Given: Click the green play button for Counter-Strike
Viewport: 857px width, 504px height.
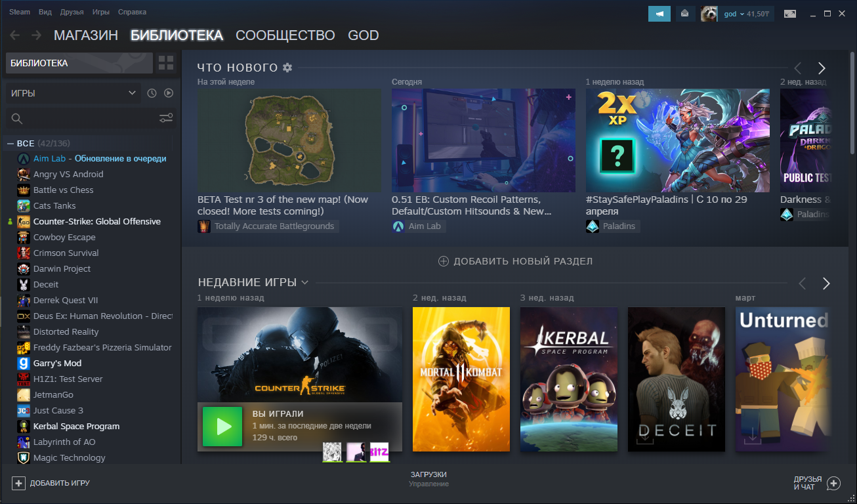Looking at the screenshot, I should pyautogui.click(x=223, y=427).
